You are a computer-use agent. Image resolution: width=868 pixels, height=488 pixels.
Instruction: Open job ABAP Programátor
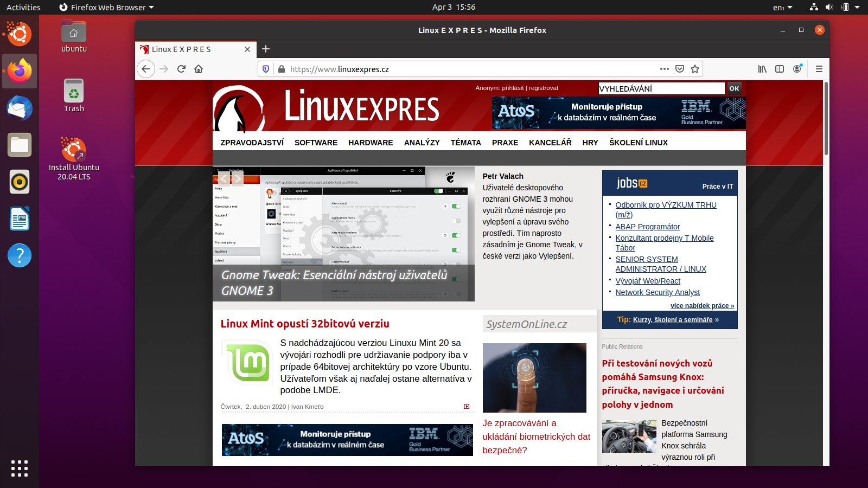pyautogui.click(x=647, y=227)
